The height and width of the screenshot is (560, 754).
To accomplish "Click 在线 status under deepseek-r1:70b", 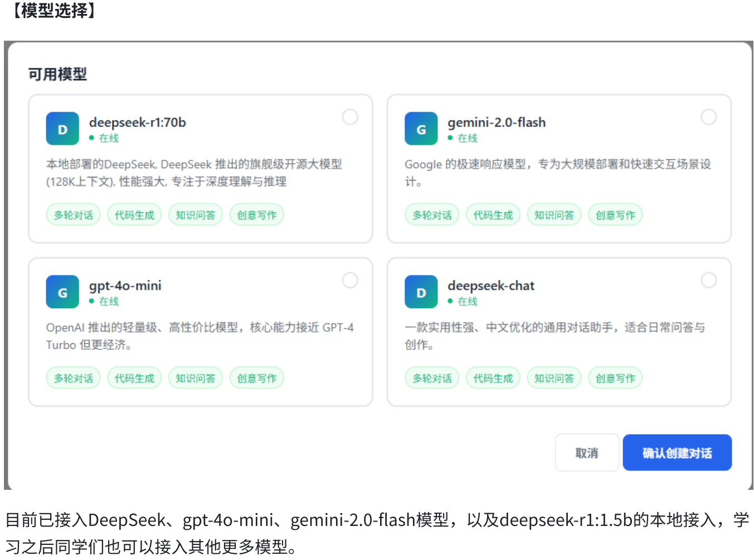I will pyautogui.click(x=104, y=138).
